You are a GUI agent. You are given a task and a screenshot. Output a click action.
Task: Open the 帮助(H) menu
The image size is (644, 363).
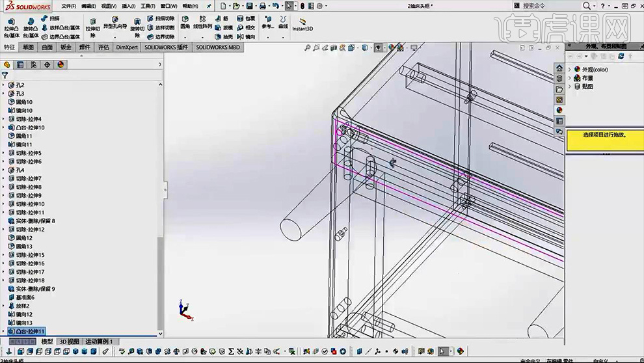(190, 6)
